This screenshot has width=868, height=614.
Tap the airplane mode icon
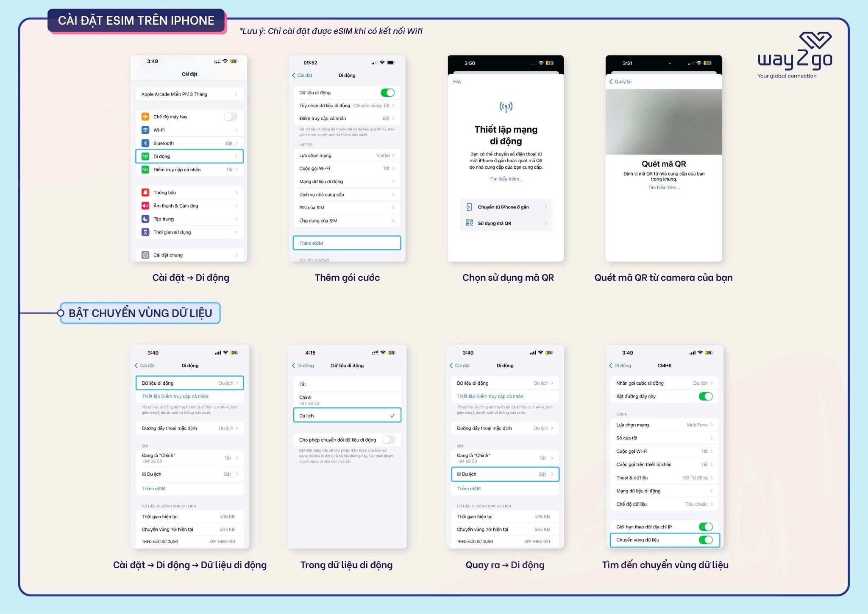(x=145, y=117)
